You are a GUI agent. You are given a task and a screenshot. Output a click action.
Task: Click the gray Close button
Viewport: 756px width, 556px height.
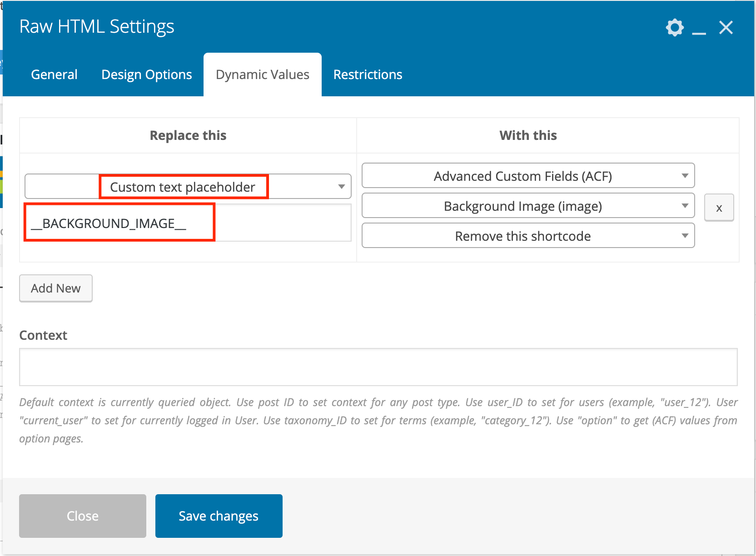point(83,516)
